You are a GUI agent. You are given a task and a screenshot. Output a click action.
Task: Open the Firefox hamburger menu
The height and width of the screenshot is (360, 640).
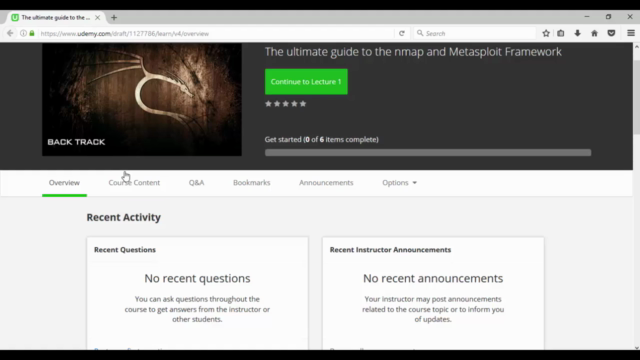(x=631, y=33)
